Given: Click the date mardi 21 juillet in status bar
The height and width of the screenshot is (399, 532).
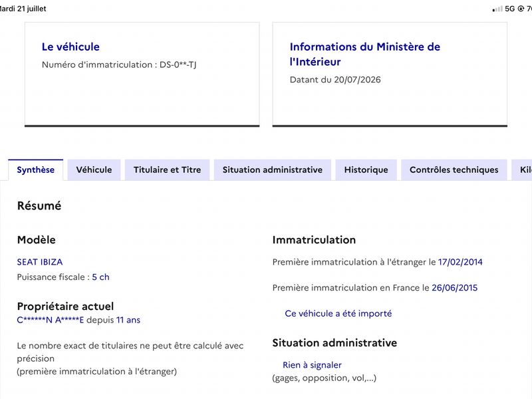Looking at the screenshot, I should click(23, 9).
